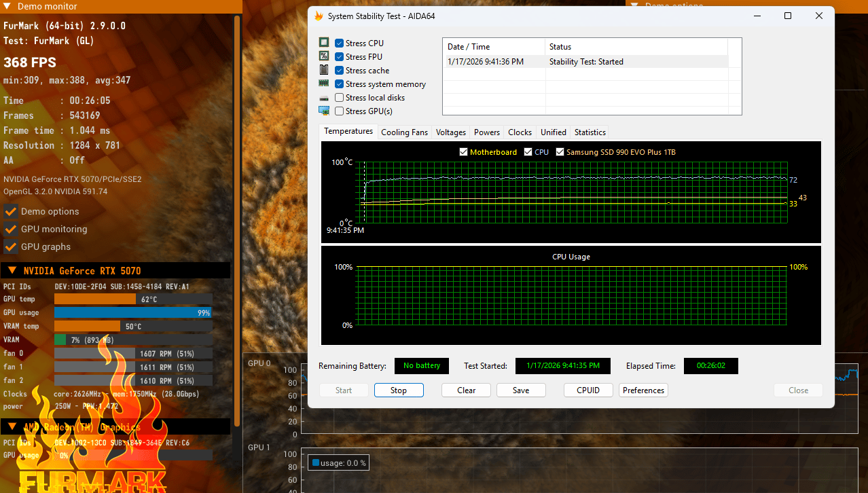Toggle CPU temperature graph checkbox

[528, 152]
